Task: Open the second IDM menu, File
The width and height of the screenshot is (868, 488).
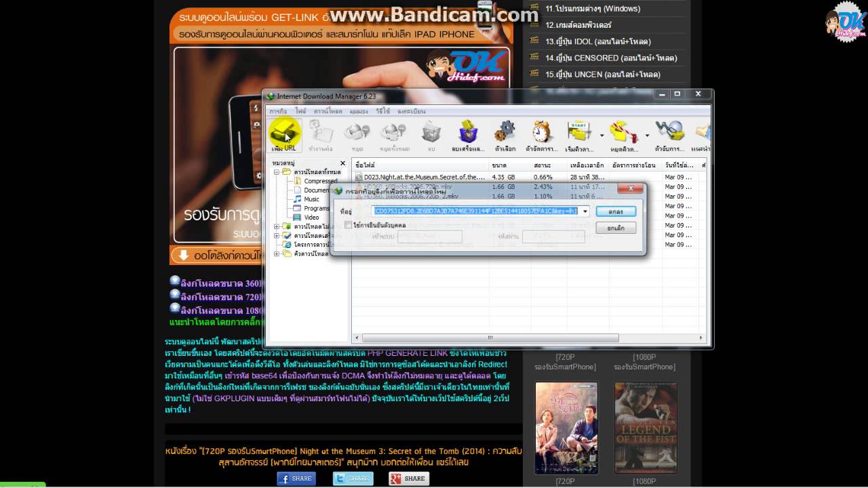Action: click(x=300, y=111)
